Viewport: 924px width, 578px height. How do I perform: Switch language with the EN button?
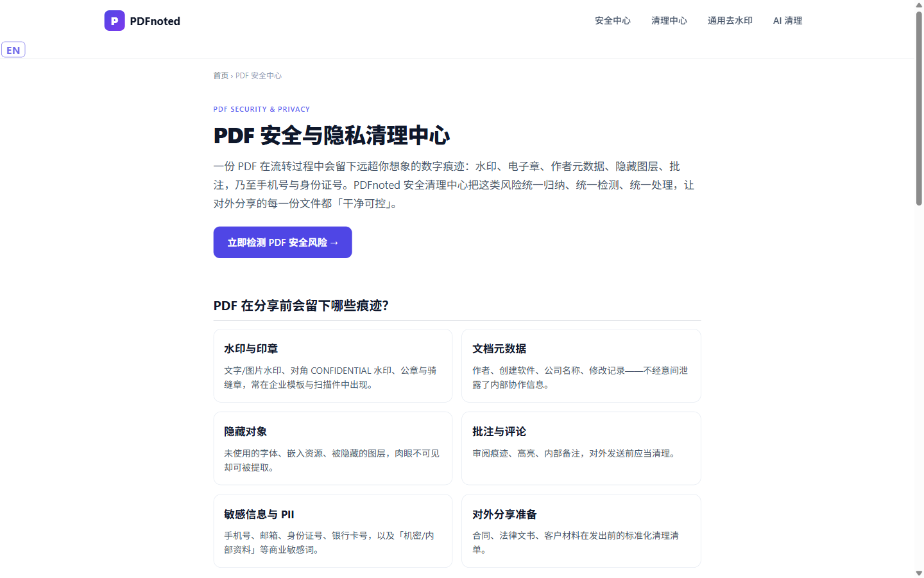[13, 50]
